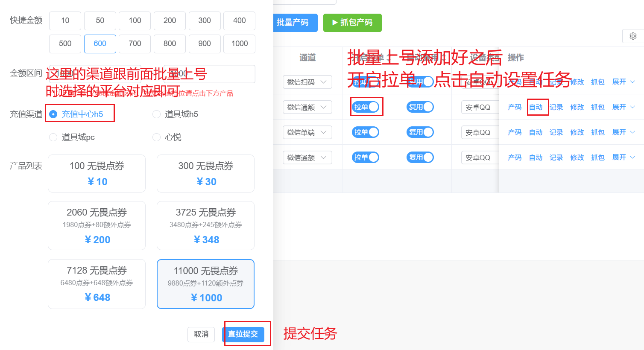Open the 微信单端 channel dropdown
Image resolution: width=644 pixels, height=350 pixels.
(x=307, y=132)
